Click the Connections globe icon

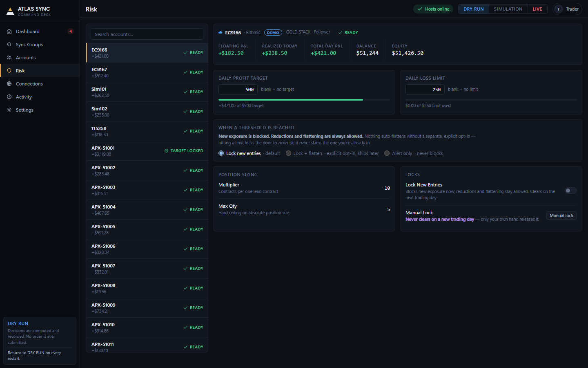(x=9, y=84)
